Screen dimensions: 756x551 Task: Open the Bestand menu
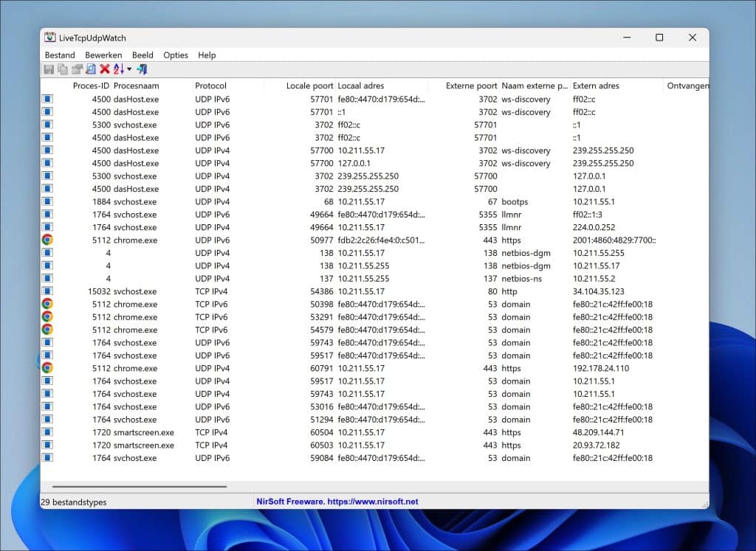pos(60,55)
